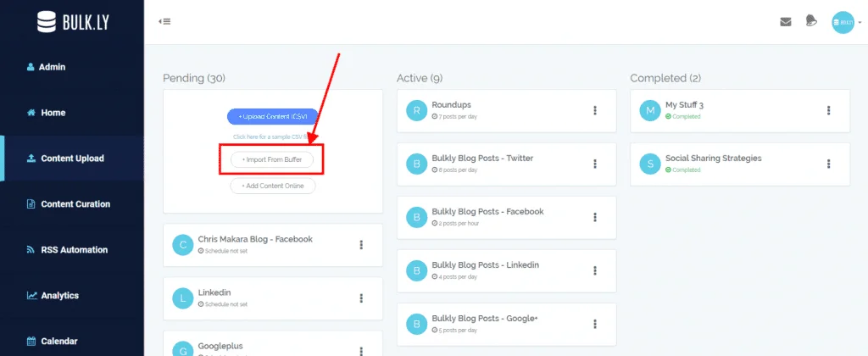Open the Chris Makara Blog - Facebook group title

click(x=255, y=239)
